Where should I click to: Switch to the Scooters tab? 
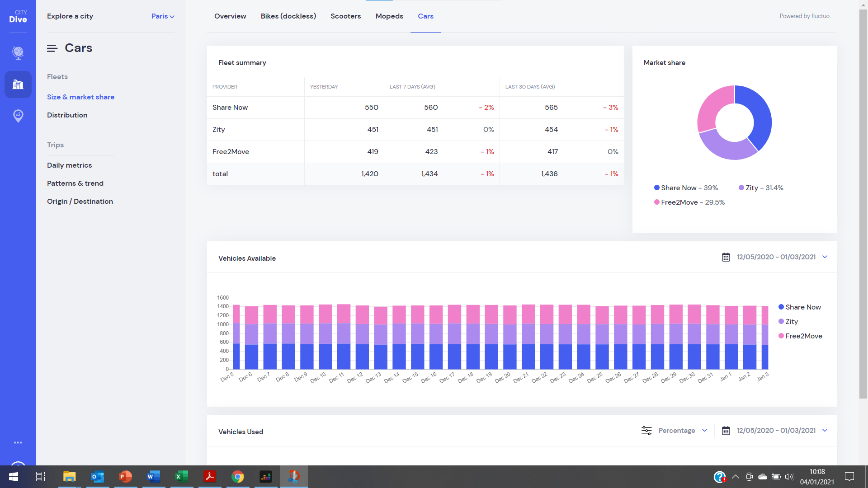pyautogui.click(x=345, y=16)
